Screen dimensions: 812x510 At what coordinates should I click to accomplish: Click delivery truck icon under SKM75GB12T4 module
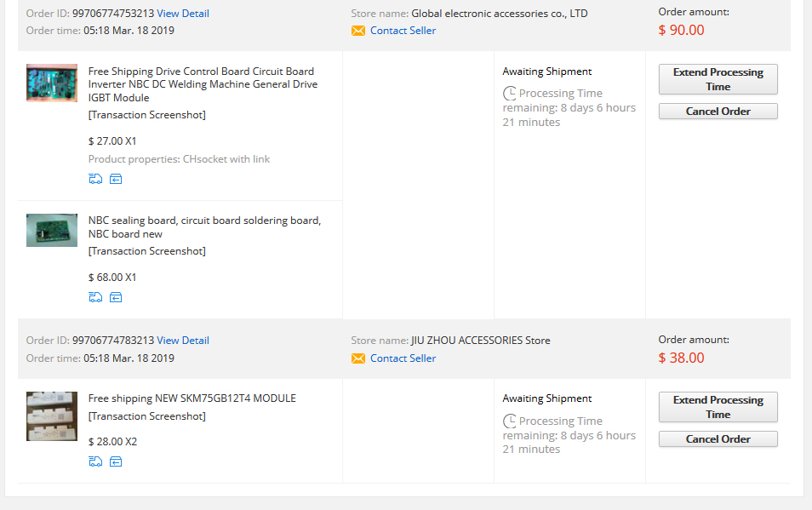pyautogui.click(x=94, y=461)
